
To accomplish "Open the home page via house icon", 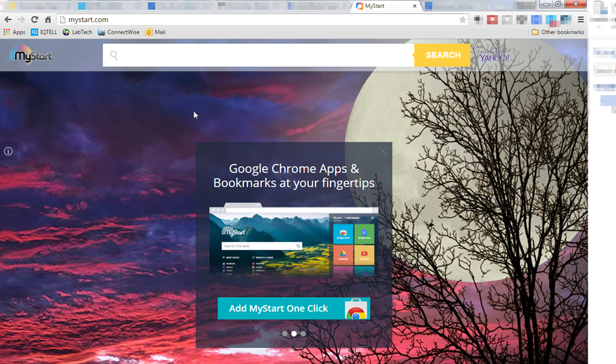I will [48, 20].
